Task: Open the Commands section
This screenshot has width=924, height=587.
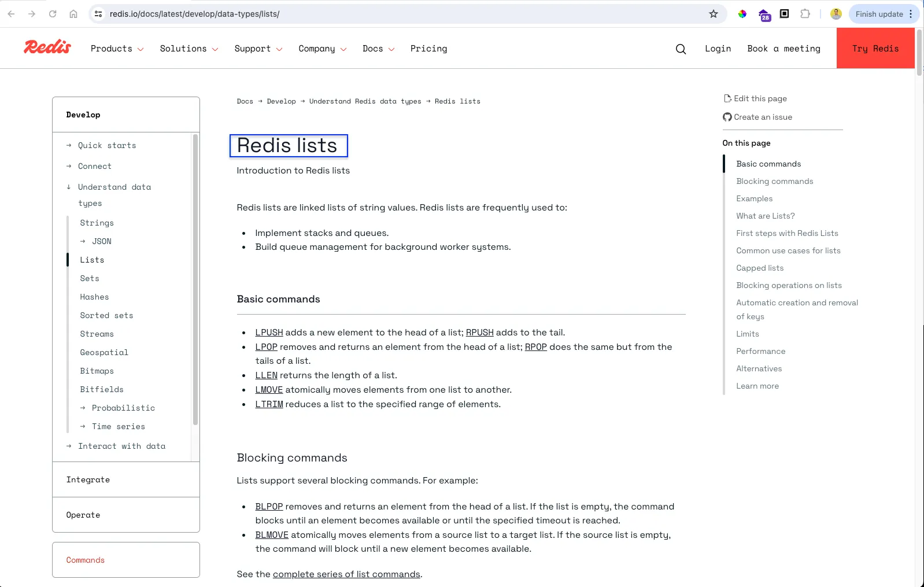Action: [x=126, y=560]
